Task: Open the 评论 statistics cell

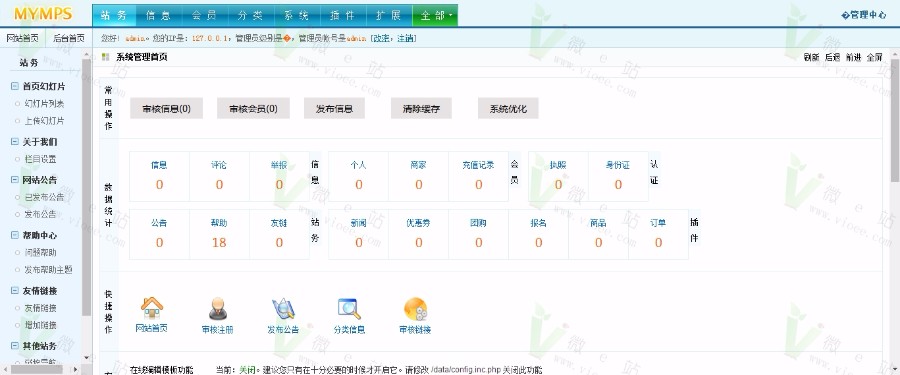Action: pos(219,176)
